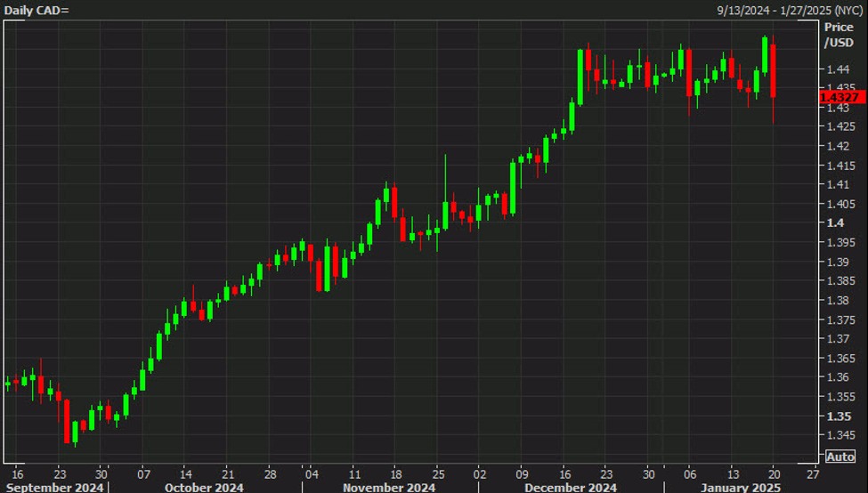Click the Price /USD axis header
The height and width of the screenshot is (493, 868).
pyautogui.click(x=839, y=35)
